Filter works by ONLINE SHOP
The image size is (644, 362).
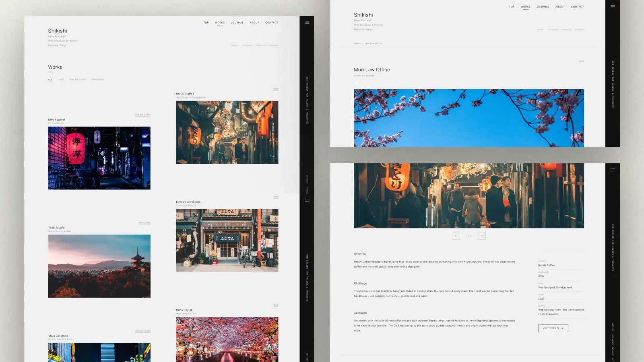tap(77, 79)
